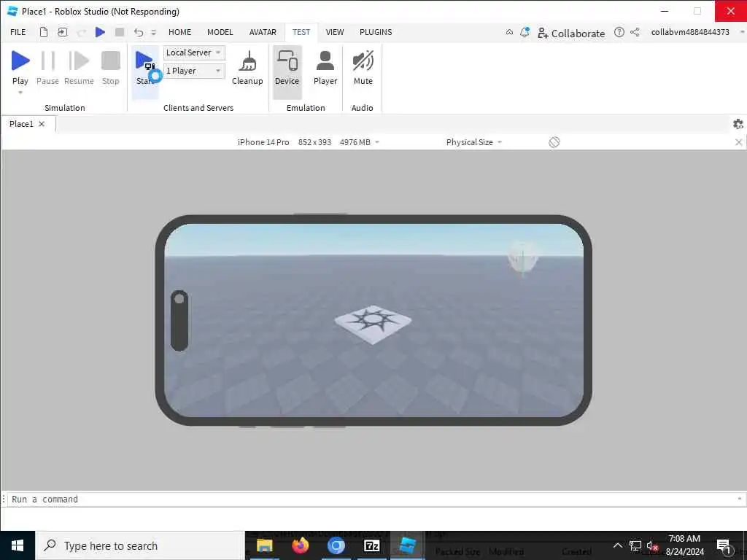The width and height of the screenshot is (747, 560).
Task: Close the Place1 tab
Action: pyautogui.click(x=42, y=124)
